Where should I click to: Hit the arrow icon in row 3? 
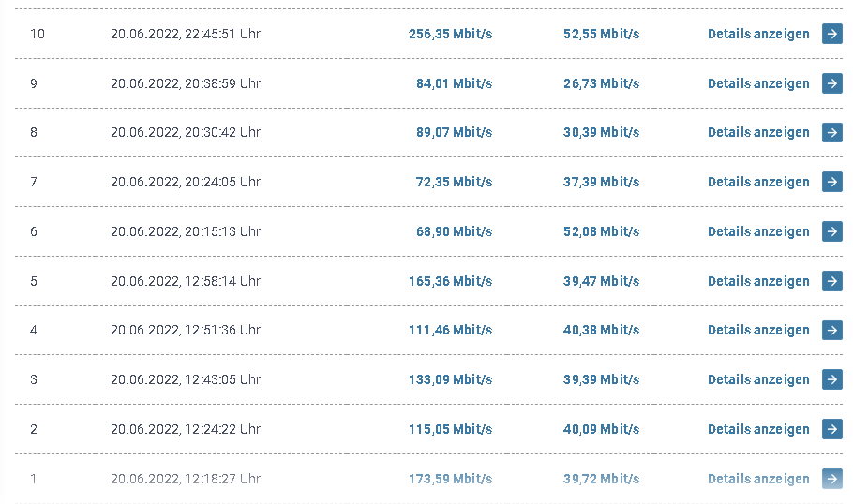[831, 379]
